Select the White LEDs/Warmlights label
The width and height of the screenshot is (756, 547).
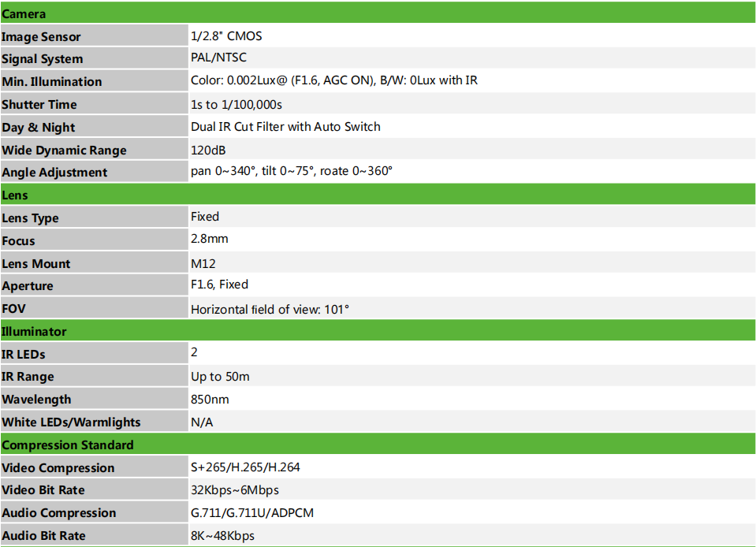coord(72,422)
